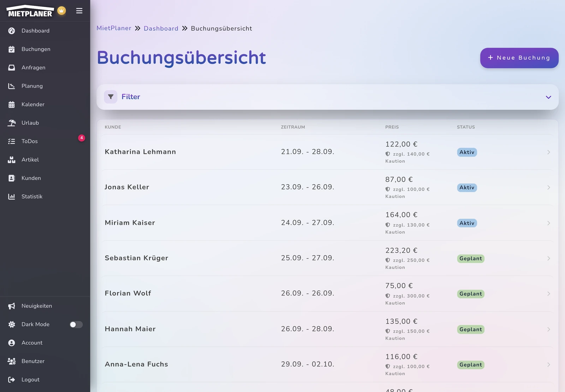Open the Dashboard menu item

click(45, 31)
